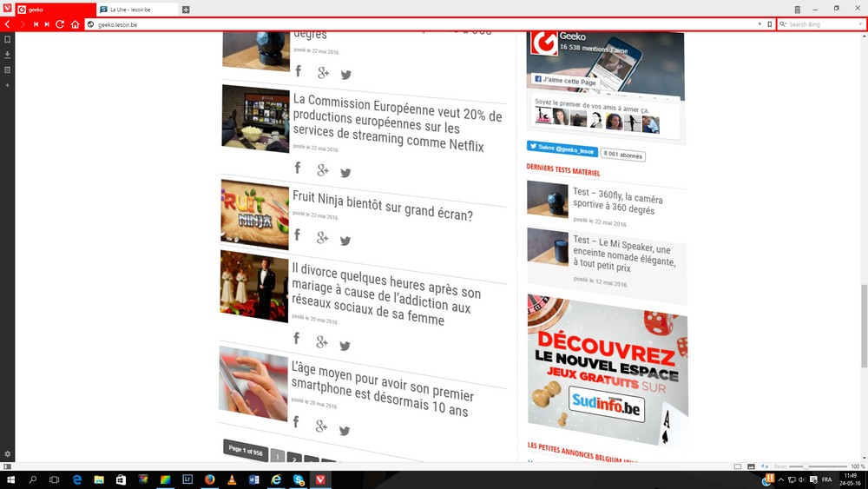Switch to La Une - lesoir.be tab

click(x=138, y=10)
